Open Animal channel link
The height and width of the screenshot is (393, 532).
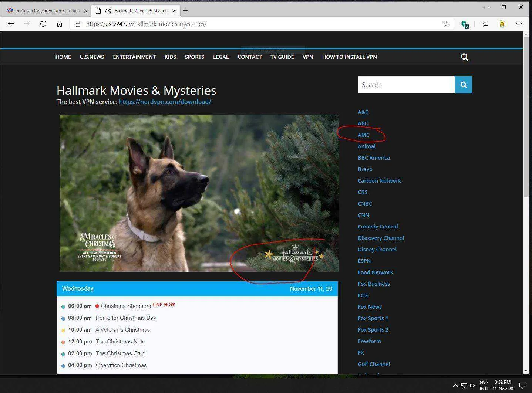(x=366, y=146)
